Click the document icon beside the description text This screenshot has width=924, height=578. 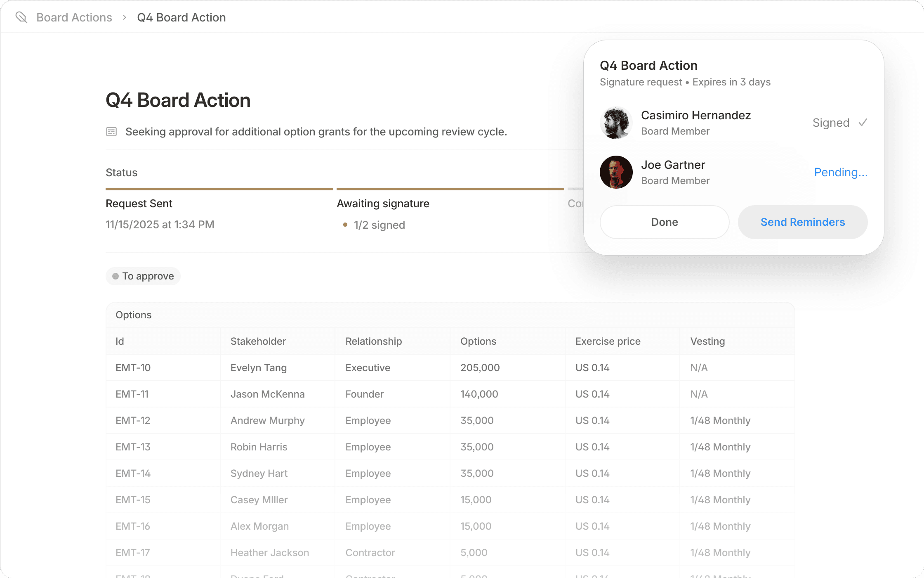[112, 131]
